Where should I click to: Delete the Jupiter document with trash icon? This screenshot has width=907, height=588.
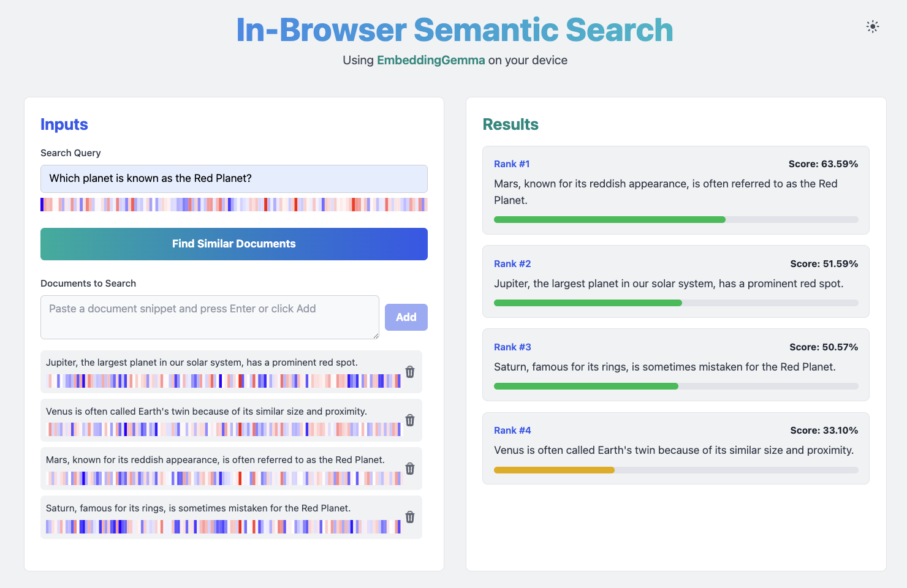pos(410,372)
